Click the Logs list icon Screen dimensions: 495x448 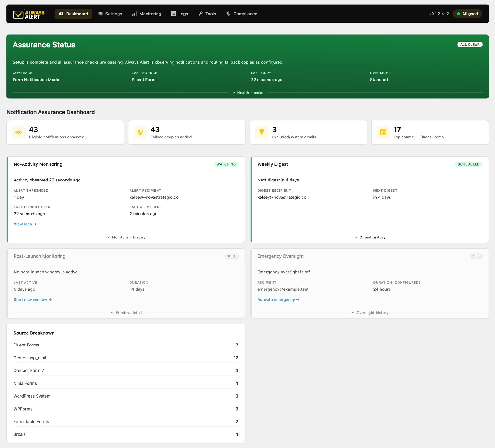click(174, 14)
